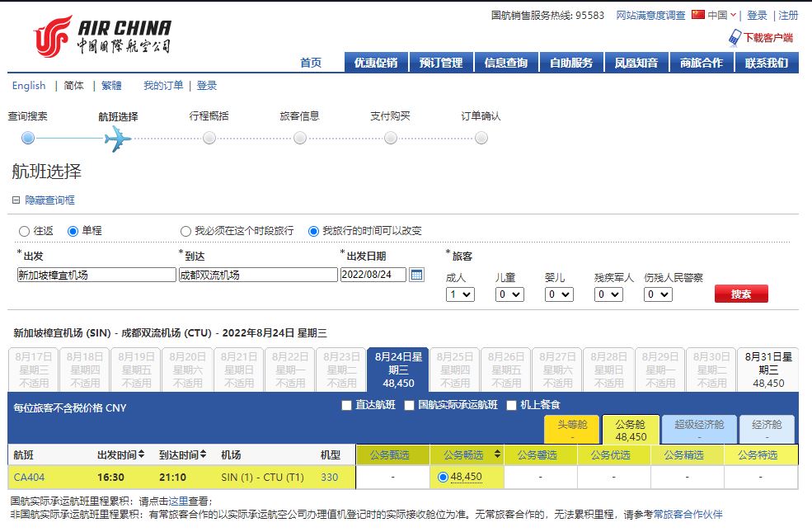Open the 优惠促销 navigation menu
The image size is (812, 532).
coord(375,63)
